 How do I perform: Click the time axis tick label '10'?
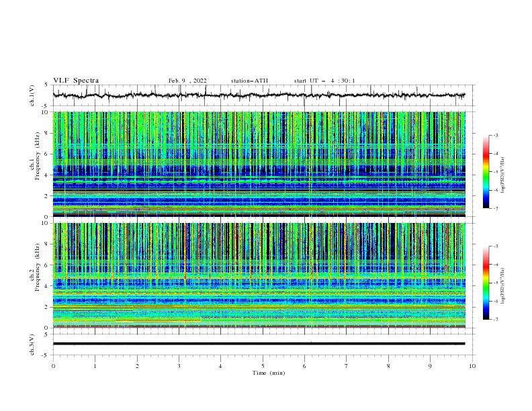click(x=472, y=366)
